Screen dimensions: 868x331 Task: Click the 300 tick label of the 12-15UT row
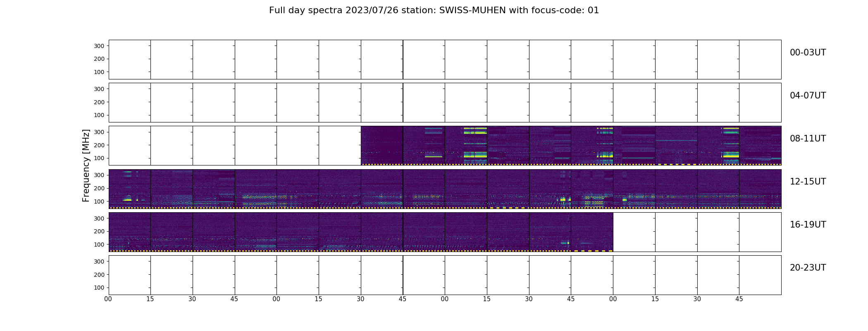pos(99,175)
